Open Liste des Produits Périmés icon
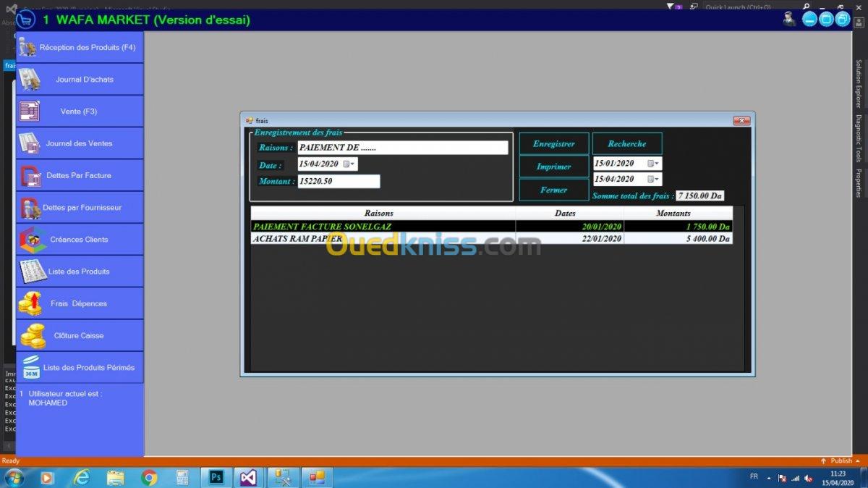 (31, 368)
